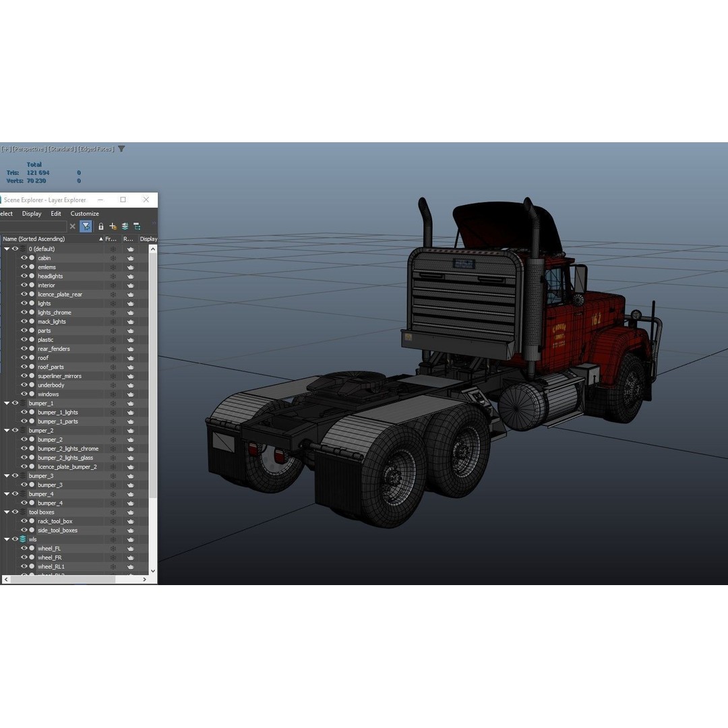Click the R... (Renderable) column header
Image resolution: width=728 pixels, height=728 pixels.
click(x=129, y=239)
